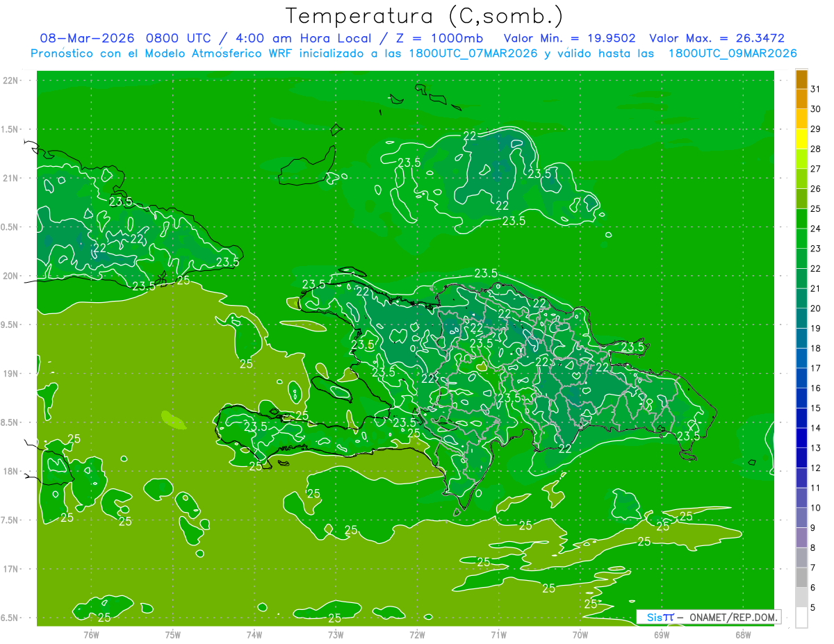This screenshot has width=834, height=644.
Task: Click the 'Valor Max. = 26.3472' value
Action: click(717, 38)
